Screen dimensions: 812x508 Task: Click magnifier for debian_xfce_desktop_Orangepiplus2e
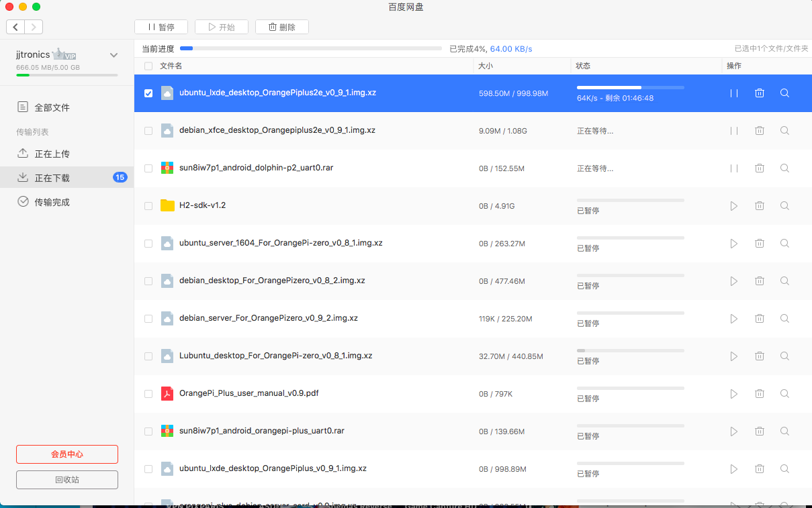pos(784,131)
